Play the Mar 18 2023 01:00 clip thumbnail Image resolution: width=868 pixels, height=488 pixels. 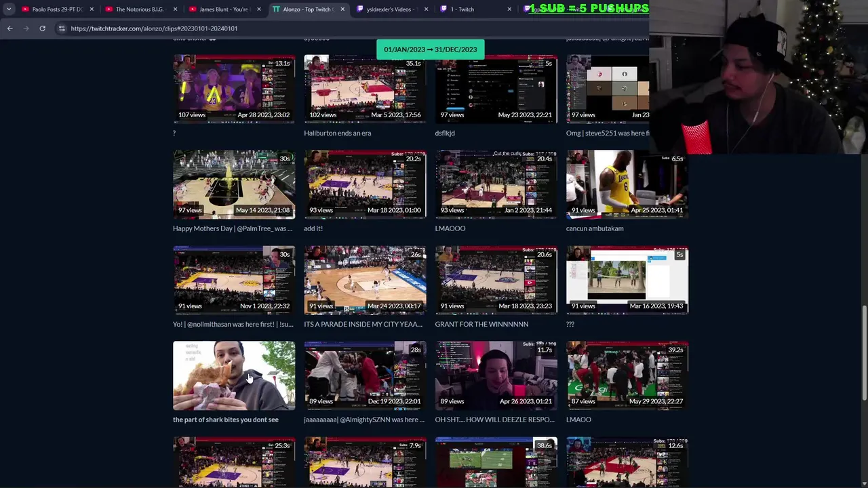pos(365,184)
